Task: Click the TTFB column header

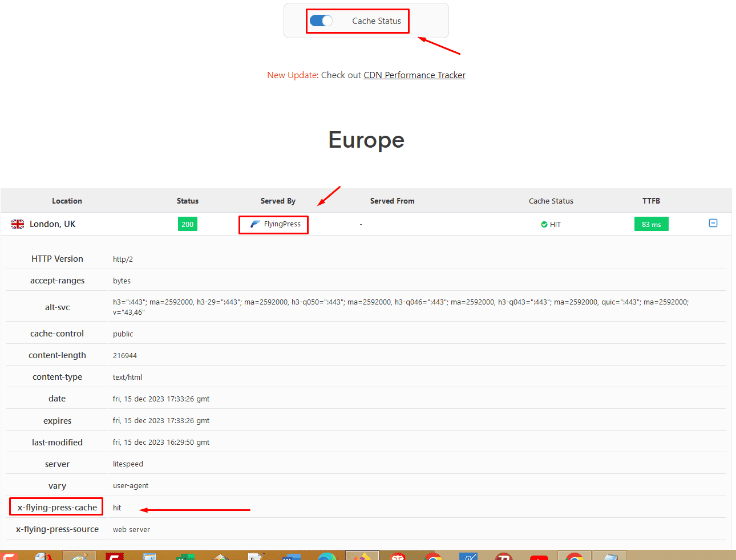Action: coord(651,201)
